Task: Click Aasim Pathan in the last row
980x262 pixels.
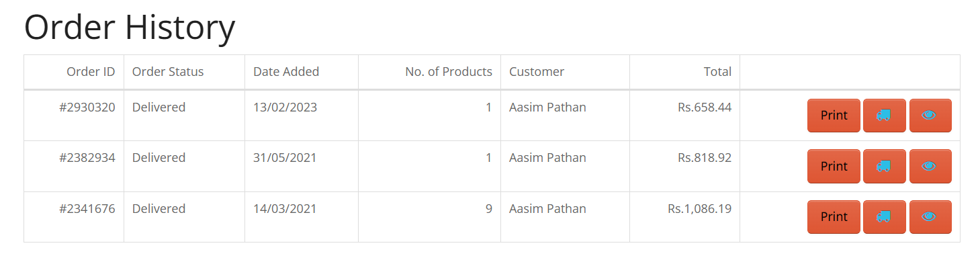Action: (547, 209)
